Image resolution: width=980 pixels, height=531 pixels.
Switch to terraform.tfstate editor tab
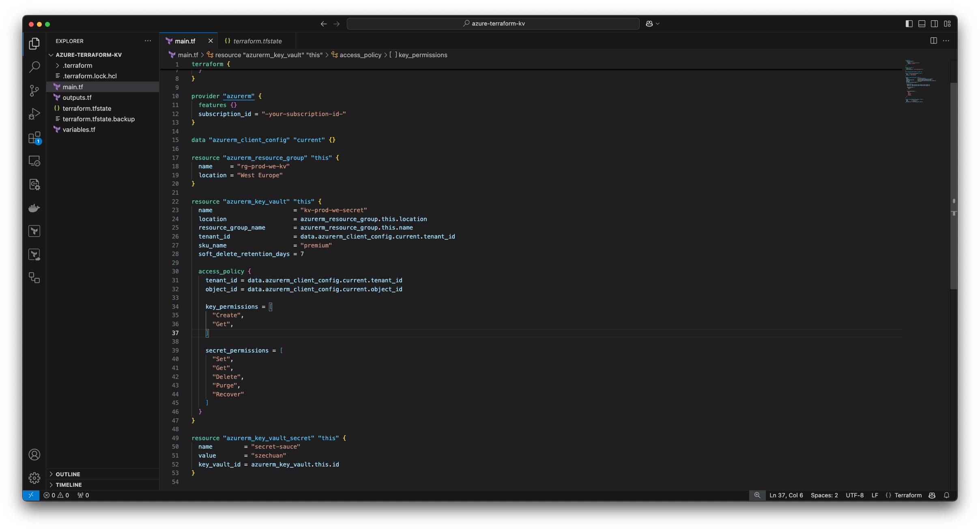257,41
